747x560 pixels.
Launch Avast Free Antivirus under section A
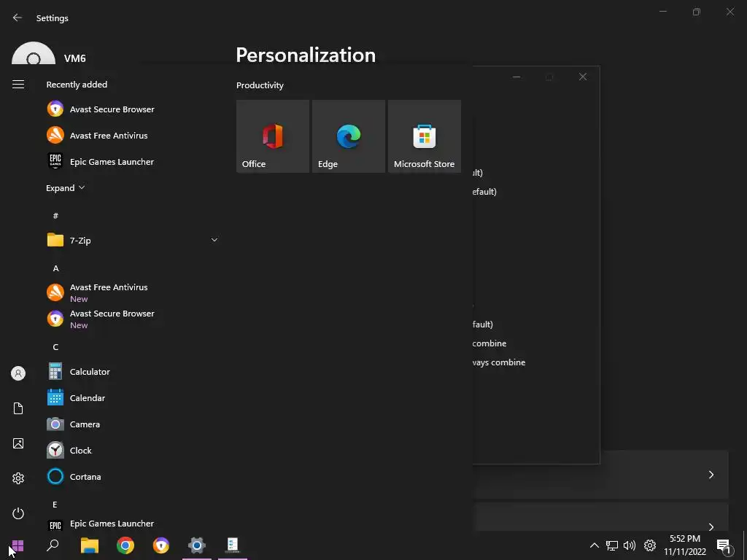pyautogui.click(x=132, y=292)
